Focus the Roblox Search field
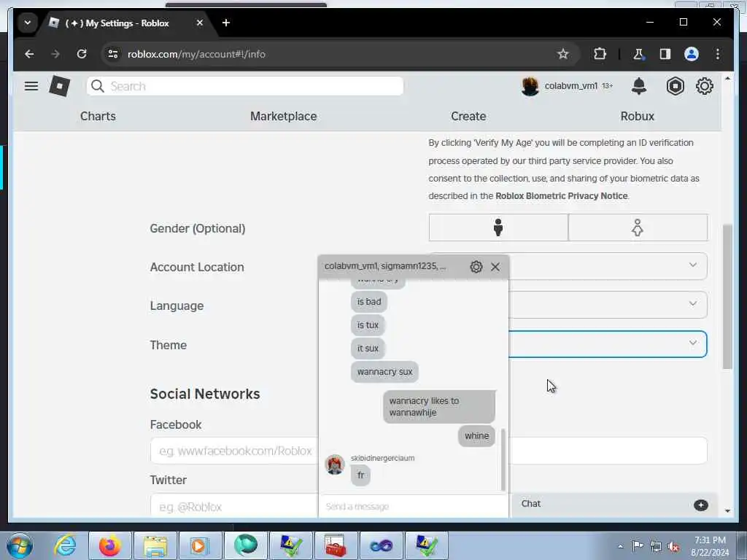The width and height of the screenshot is (747, 560). click(x=245, y=86)
